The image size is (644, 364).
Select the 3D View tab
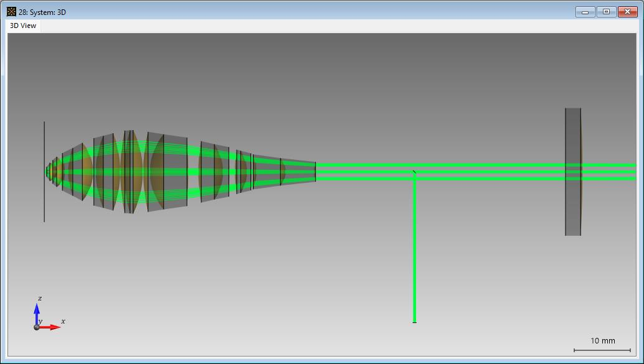(x=23, y=26)
